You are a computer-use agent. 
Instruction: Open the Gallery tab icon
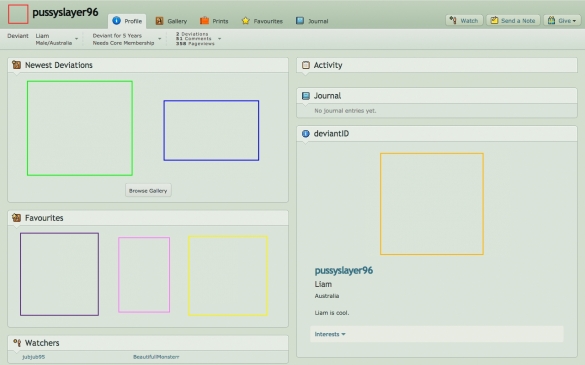pyautogui.click(x=159, y=21)
